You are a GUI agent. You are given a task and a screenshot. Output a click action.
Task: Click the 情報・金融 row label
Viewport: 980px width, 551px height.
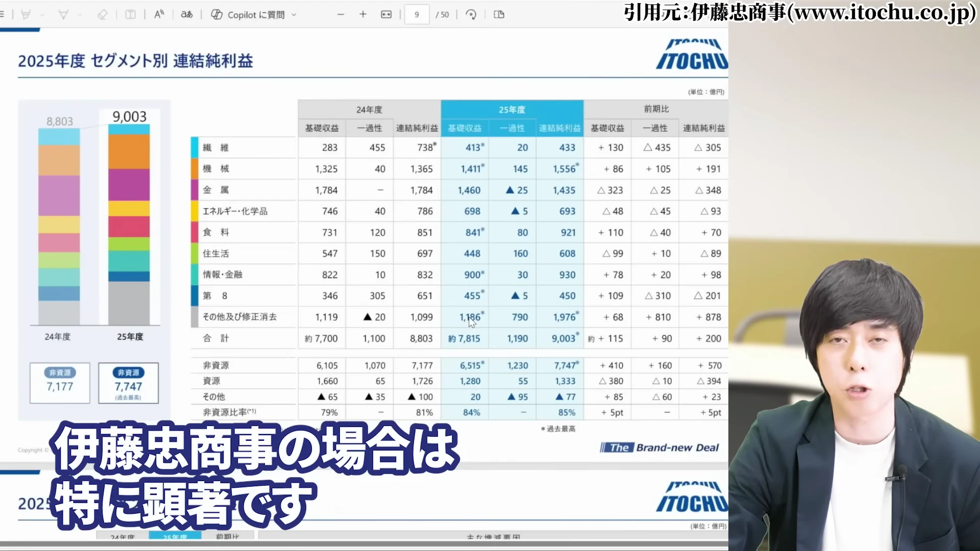[x=223, y=274]
